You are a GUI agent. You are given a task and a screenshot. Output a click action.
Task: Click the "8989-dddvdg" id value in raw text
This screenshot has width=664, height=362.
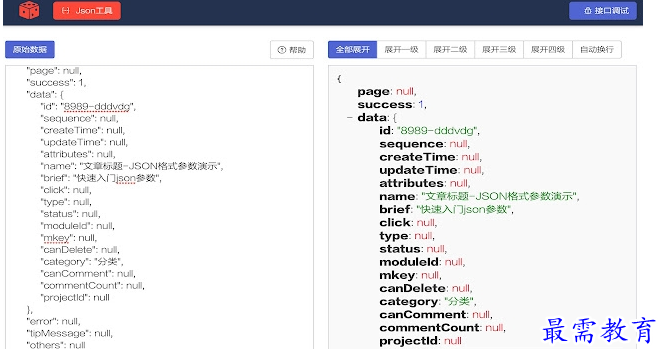point(97,106)
